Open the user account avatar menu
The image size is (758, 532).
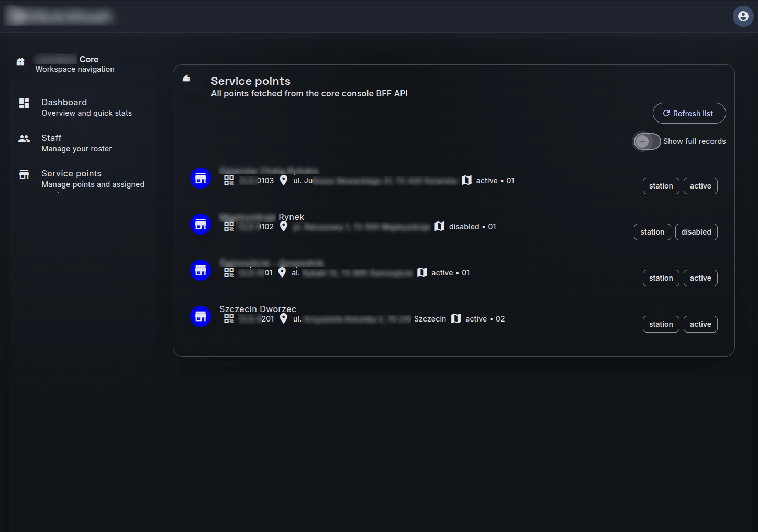point(743,16)
